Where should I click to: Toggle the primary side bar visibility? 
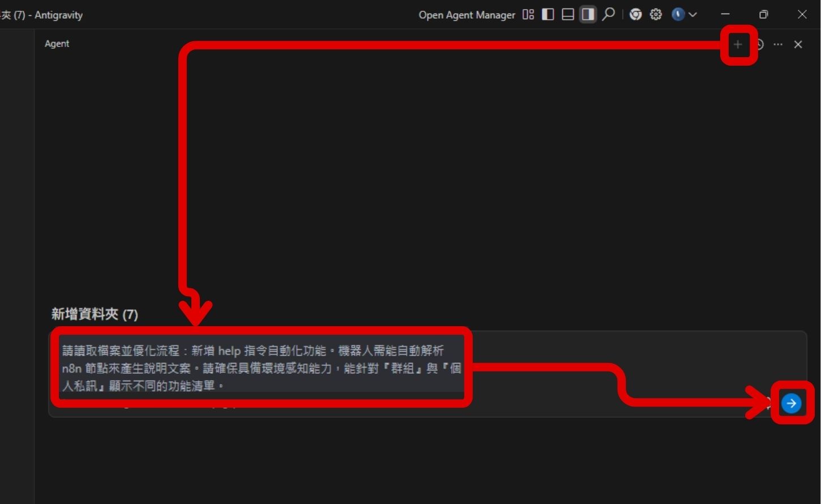tap(547, 15)
